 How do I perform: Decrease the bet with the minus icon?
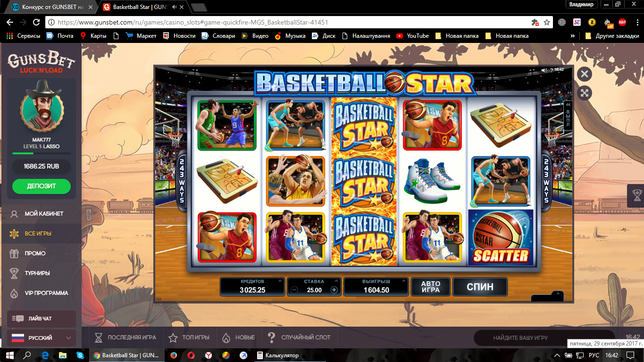(294, 290)
